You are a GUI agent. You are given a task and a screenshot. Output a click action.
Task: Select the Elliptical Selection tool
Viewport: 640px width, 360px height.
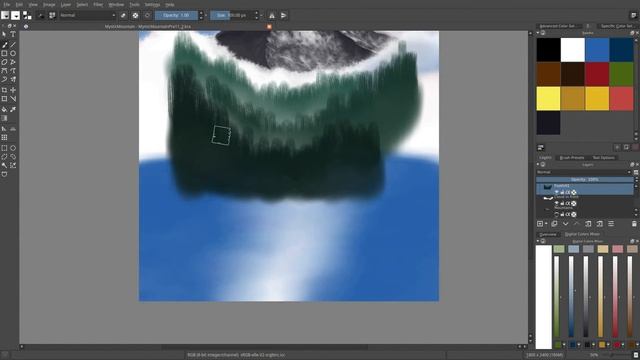pos(13,148)
